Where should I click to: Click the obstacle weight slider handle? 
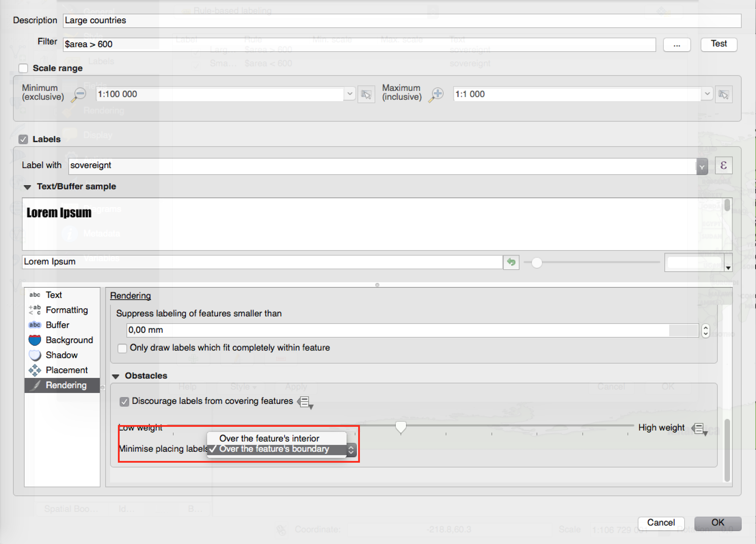(x=401, y=427)
